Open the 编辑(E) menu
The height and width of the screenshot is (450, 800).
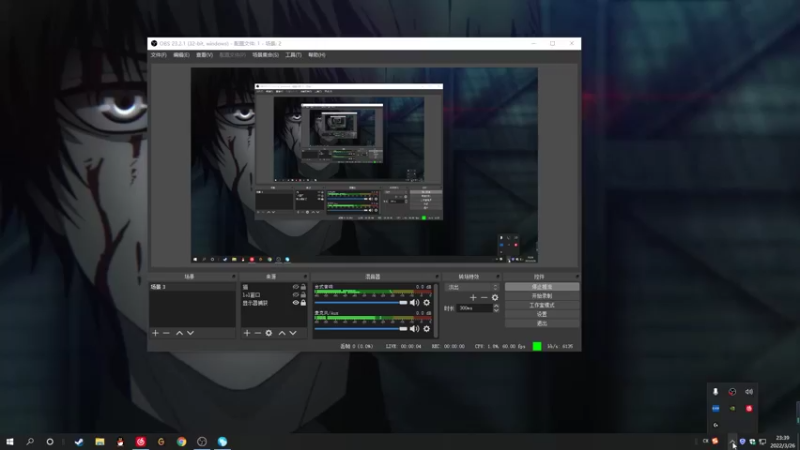click(x=181, y=55)
